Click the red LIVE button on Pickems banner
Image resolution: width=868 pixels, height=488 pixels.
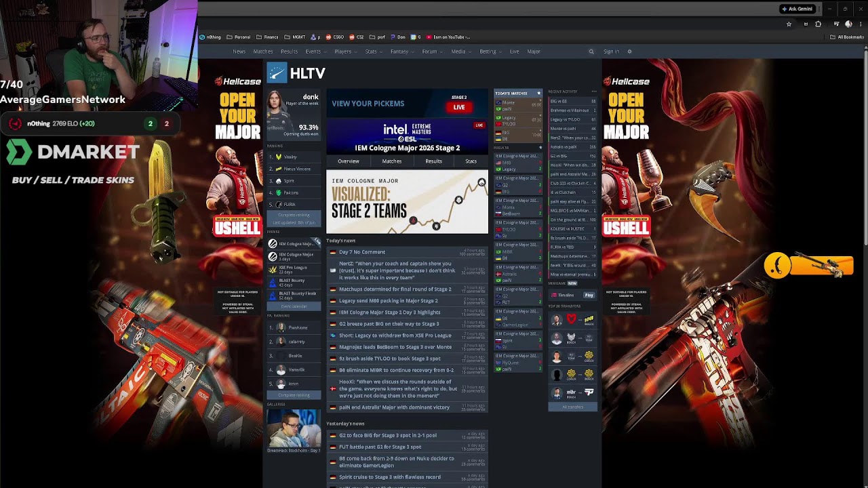point(459,107)
